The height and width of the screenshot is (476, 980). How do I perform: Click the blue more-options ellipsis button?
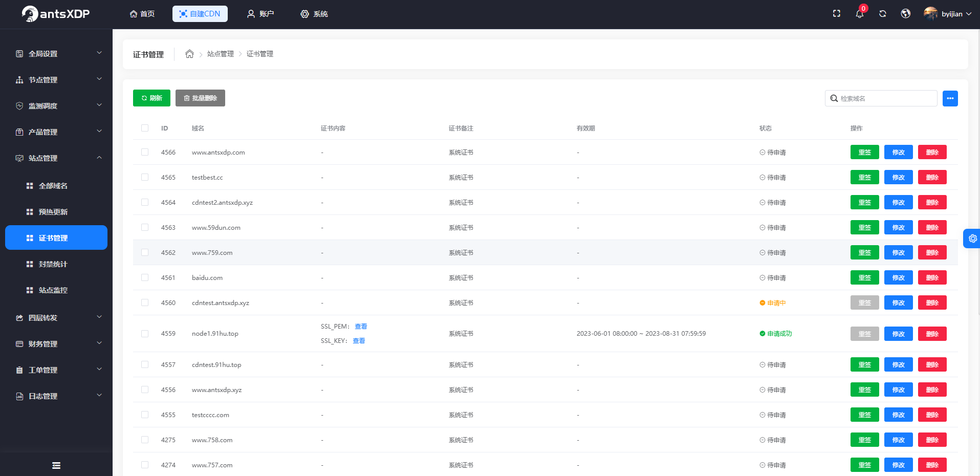coord(950,98)
